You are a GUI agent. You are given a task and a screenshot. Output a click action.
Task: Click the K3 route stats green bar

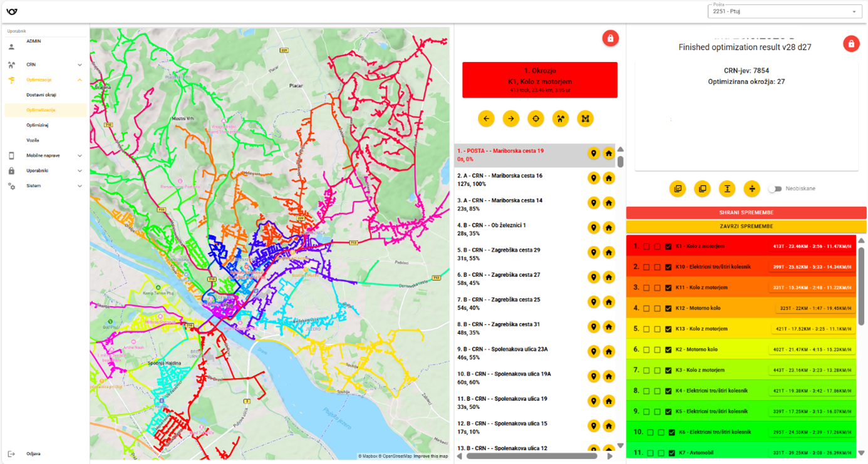pyautogui.click(x=812, y=370)
